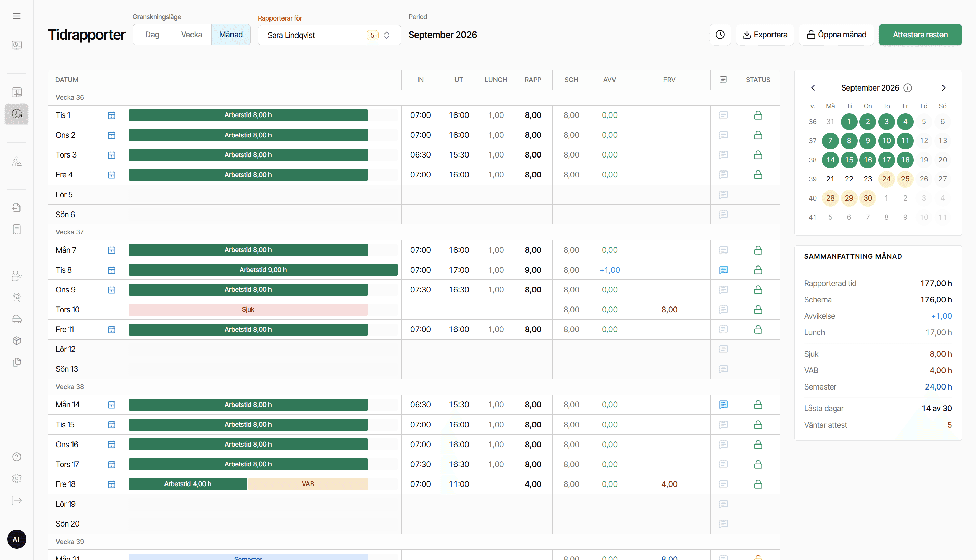Viewport: 976px width, 560px height.
Task: Click the history clock button beside Exportera
Action: point(720,35)
